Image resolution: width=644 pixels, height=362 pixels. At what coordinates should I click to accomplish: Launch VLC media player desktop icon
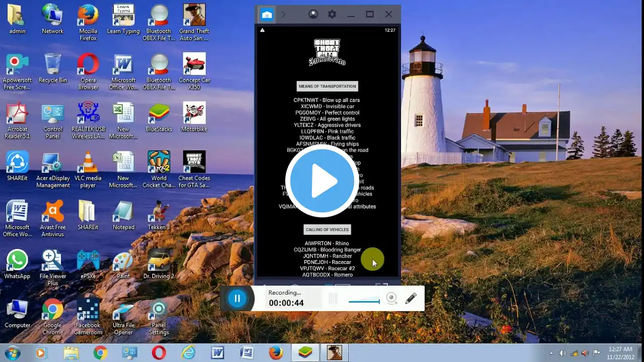tap(88, 169)
